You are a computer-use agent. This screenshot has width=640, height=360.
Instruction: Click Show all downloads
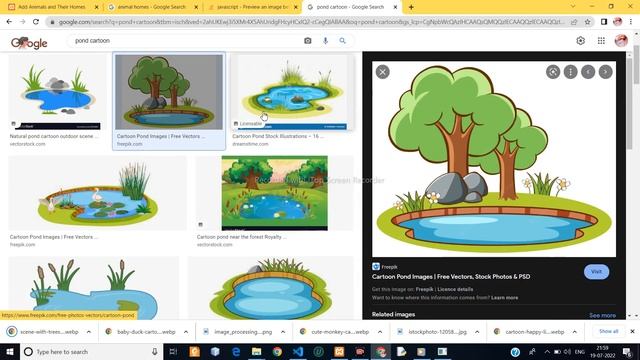click(608, 331)
